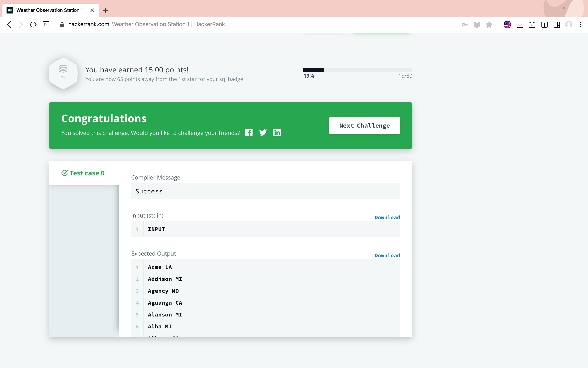Share the challenge on Facebook
The image size is (588, 368).
248,132
